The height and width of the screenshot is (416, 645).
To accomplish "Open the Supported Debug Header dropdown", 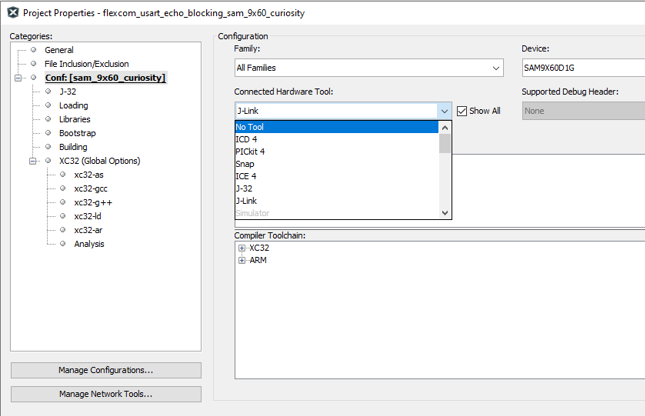I will point(582,111).
